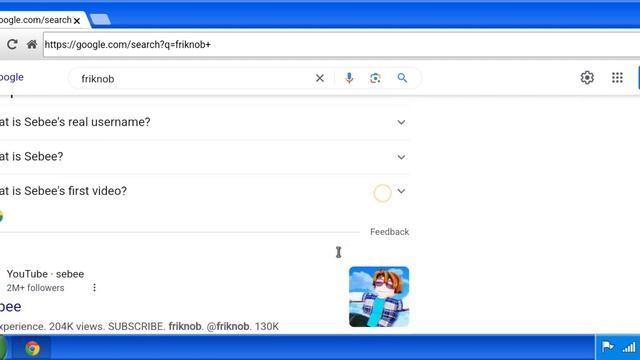640x360 pixels.
Task: Go to the Google logo home link
Action: tap(11, 77)
